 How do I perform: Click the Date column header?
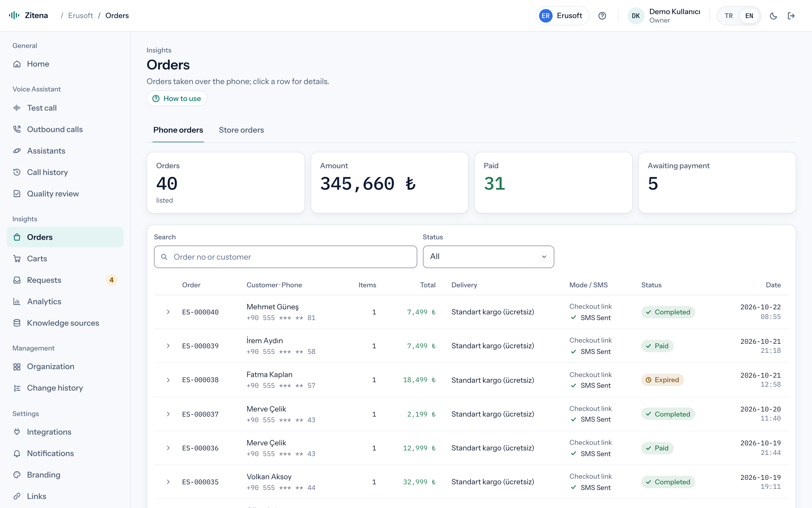coord(773,285)
